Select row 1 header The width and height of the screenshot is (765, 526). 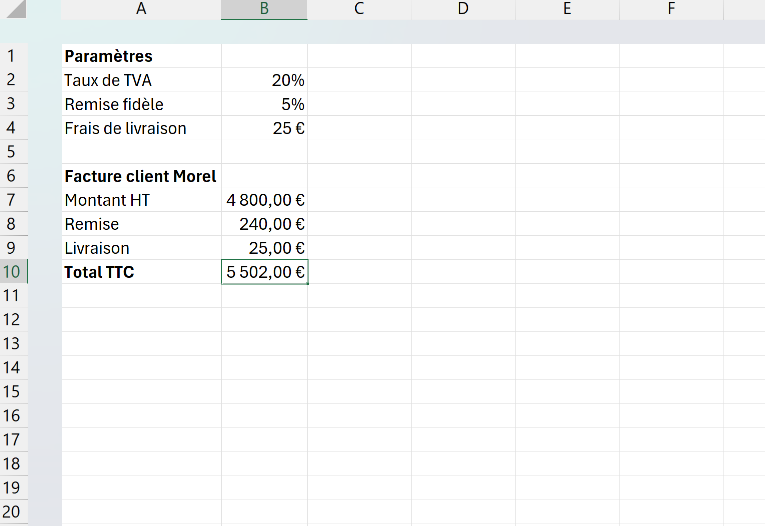coord(14,56)
